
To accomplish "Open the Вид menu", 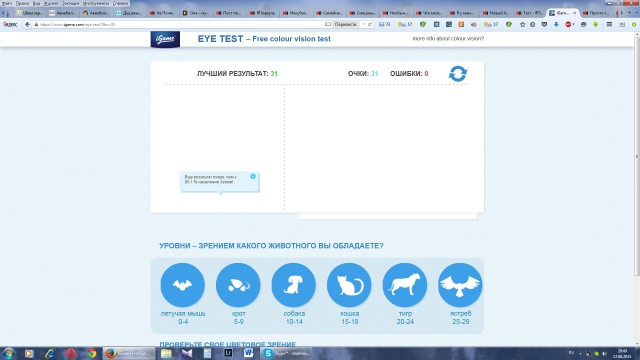I will click(36, 3).
